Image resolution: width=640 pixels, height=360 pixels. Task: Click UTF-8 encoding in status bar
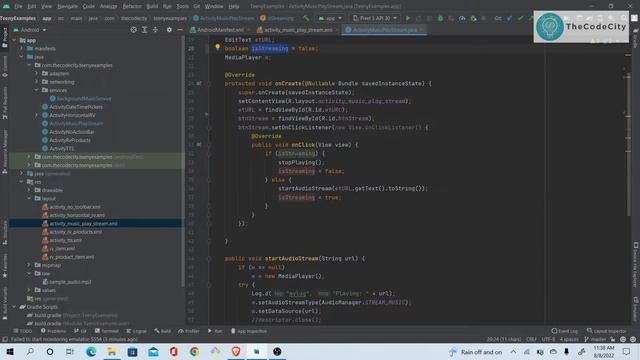tap(548, 339)
